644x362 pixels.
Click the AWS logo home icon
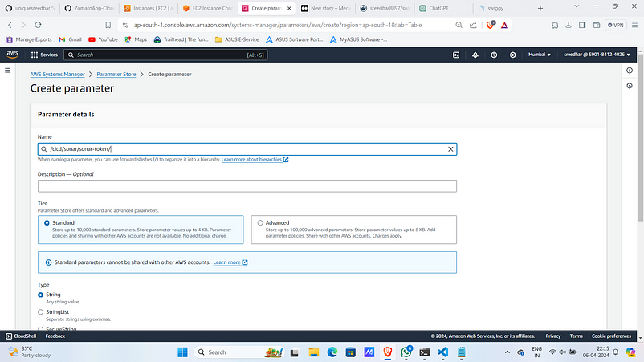pyautogui.click(x=13, y=55)
